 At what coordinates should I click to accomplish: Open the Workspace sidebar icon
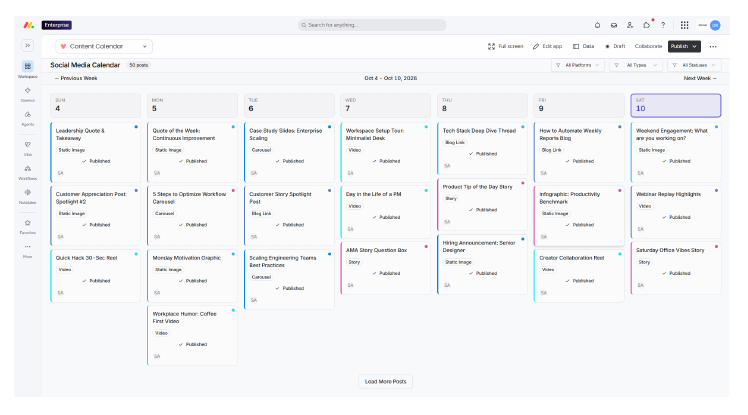(28, 66)
